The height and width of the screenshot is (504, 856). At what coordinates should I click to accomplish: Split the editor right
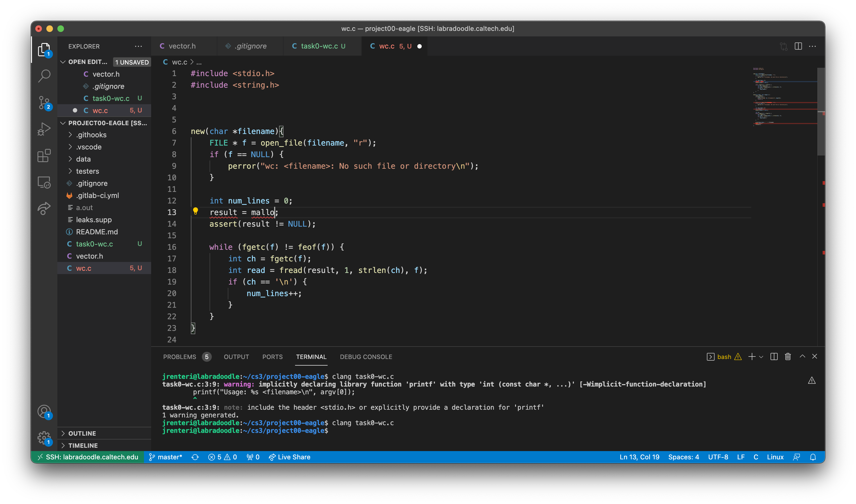pos(798,46)
